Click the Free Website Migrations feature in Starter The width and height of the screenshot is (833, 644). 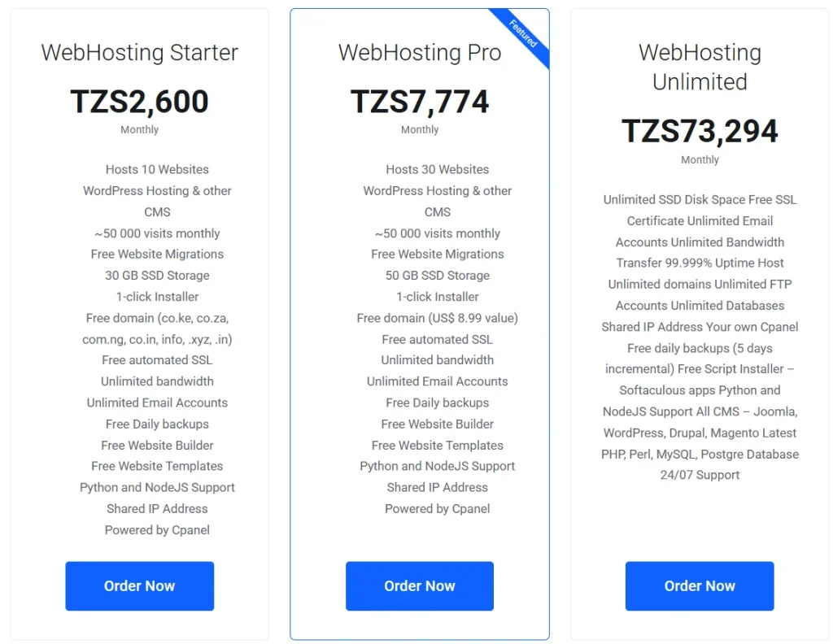coord(157,254)
